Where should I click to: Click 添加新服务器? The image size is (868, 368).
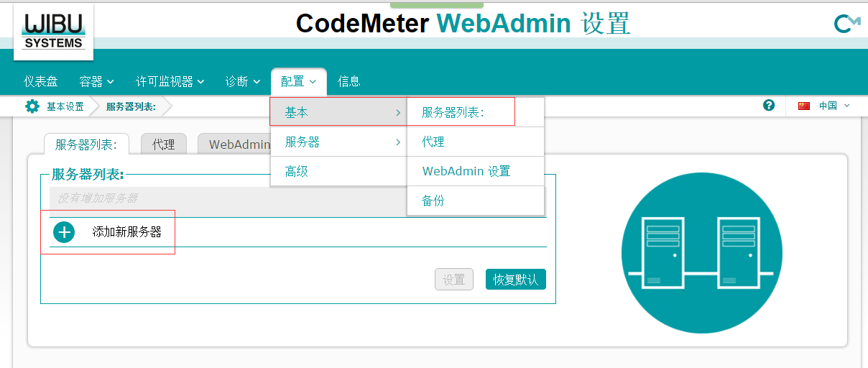(126, 232)
